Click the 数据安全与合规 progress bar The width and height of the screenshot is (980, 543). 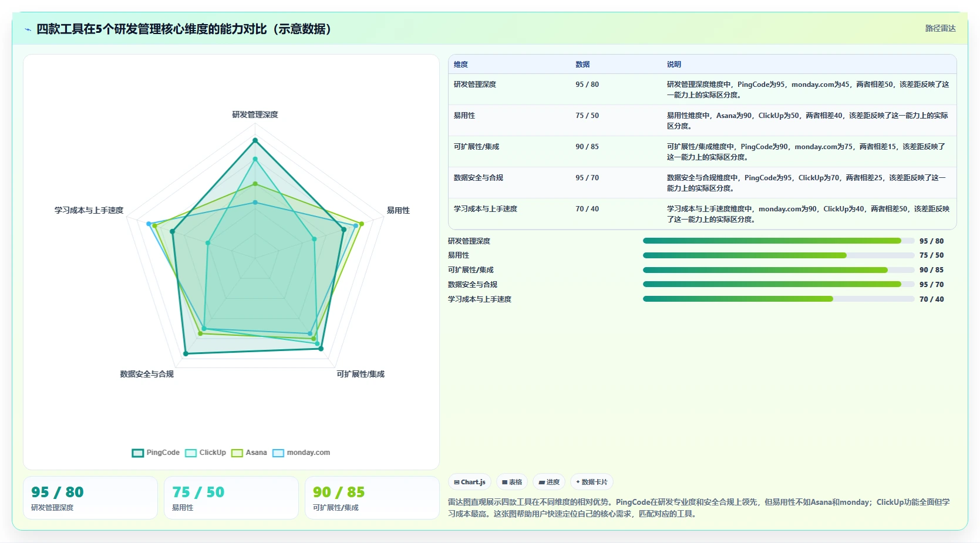pyautogui.click(x=779, y=284)
